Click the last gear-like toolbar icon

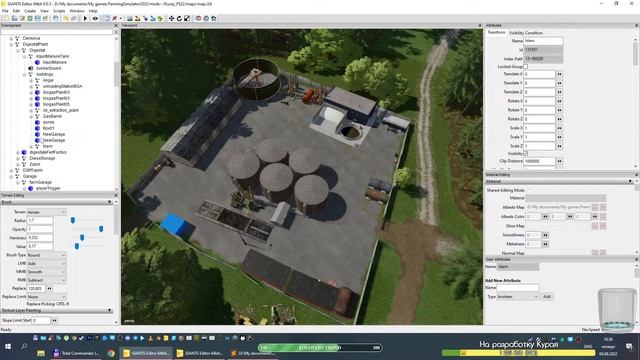click(x=214, y=18)
